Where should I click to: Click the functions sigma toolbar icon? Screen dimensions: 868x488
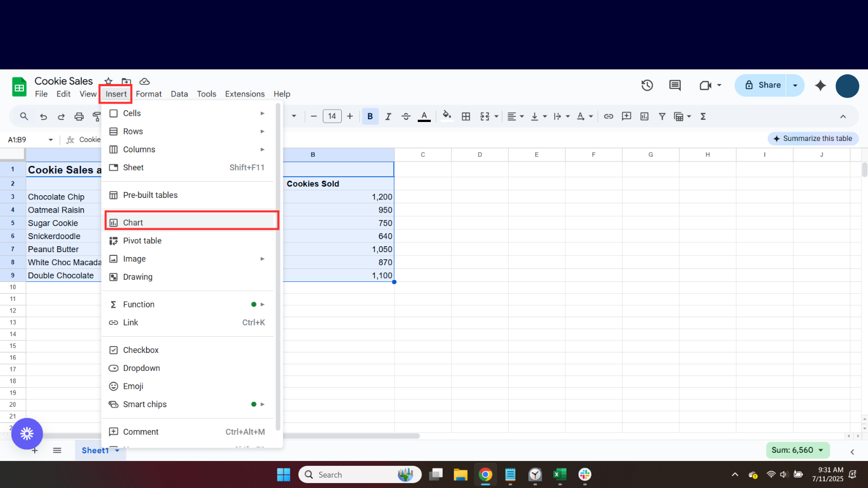click(703, 117)
